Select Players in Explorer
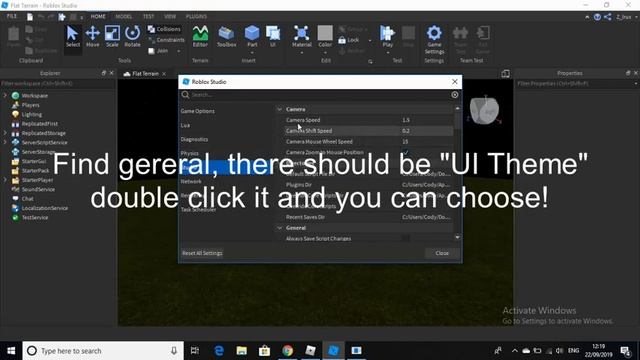 [31, 105]
